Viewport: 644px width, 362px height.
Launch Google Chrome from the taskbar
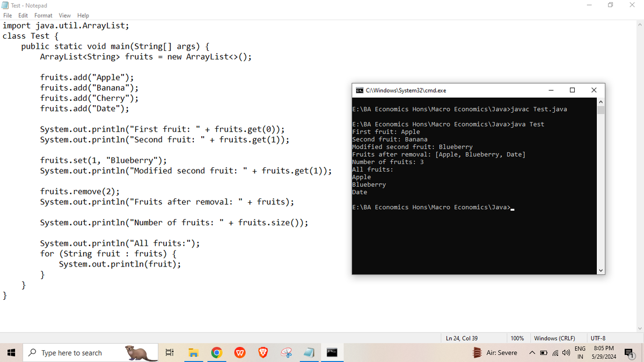(216, 353)
